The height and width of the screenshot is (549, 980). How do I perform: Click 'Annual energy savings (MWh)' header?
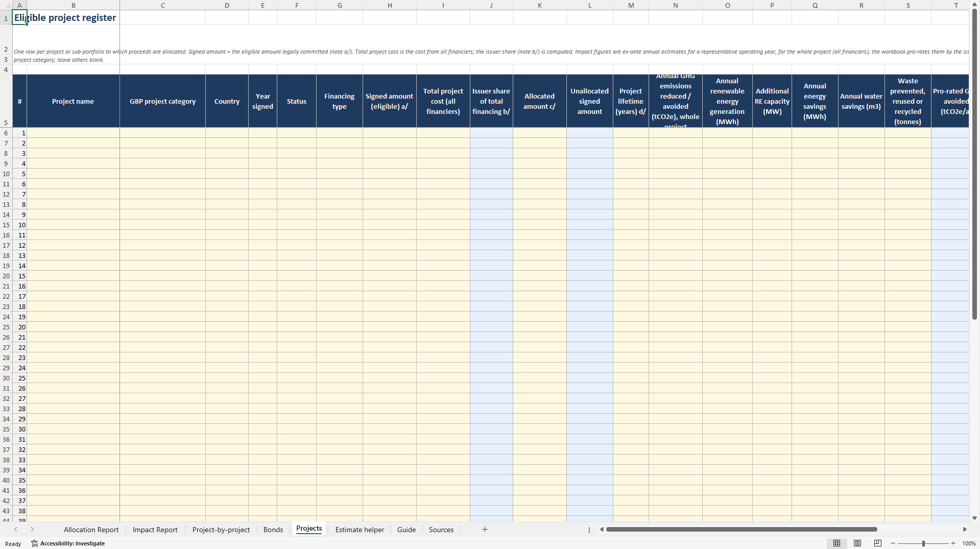point(815,101)
